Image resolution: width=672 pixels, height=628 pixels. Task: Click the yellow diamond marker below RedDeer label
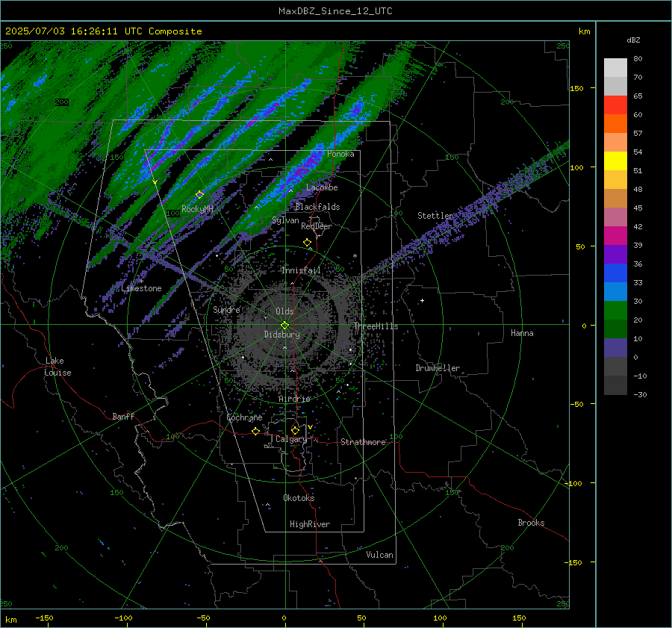(308, 243)
